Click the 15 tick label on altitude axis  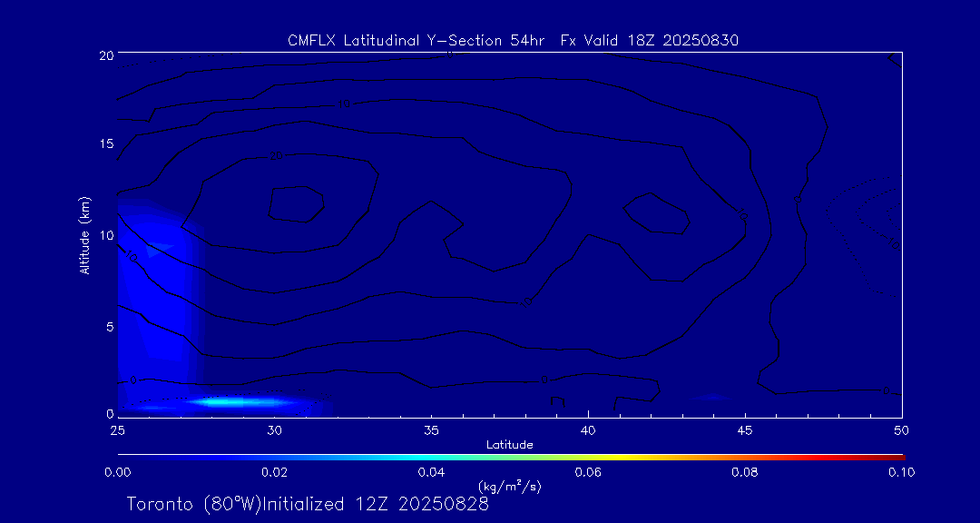pos(103,144)
